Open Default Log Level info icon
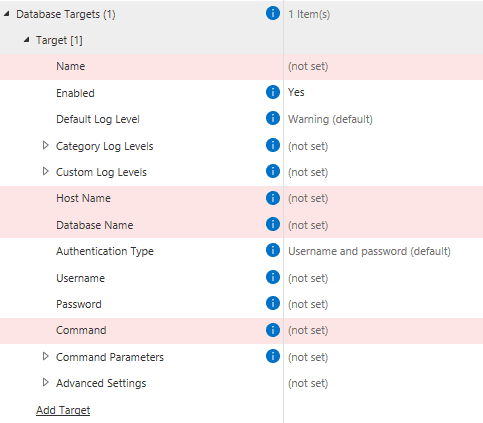Screen dimensions: 483x423 point(273,118)
